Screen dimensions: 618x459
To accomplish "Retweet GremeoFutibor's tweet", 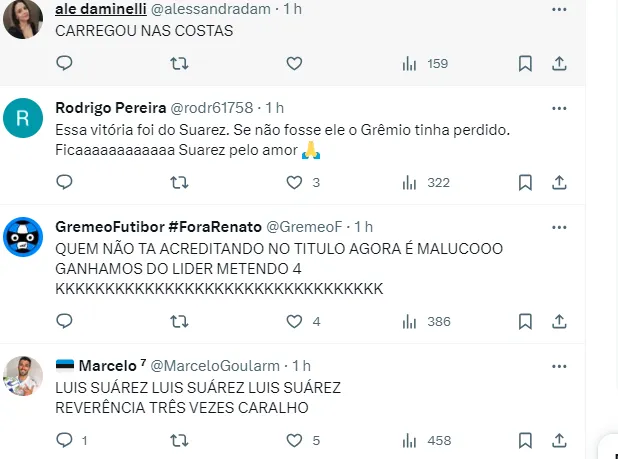I will click(x=179, y=322).
